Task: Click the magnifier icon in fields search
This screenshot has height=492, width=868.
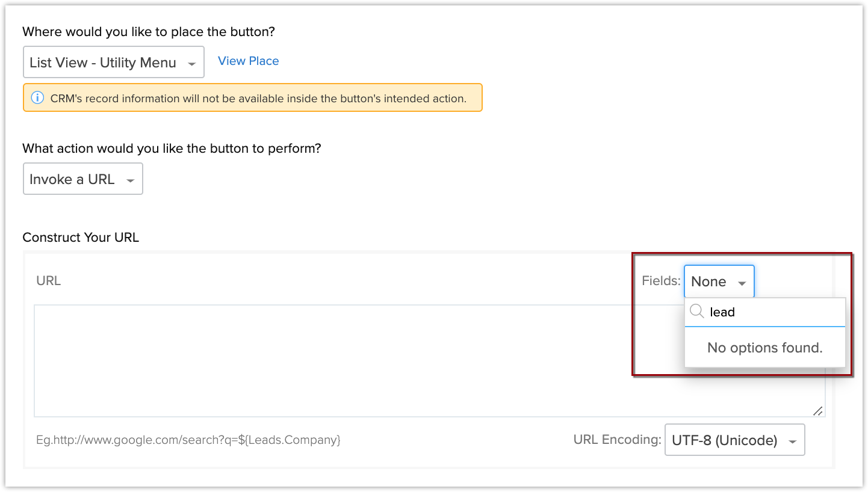Action: [x=697, y=312]
